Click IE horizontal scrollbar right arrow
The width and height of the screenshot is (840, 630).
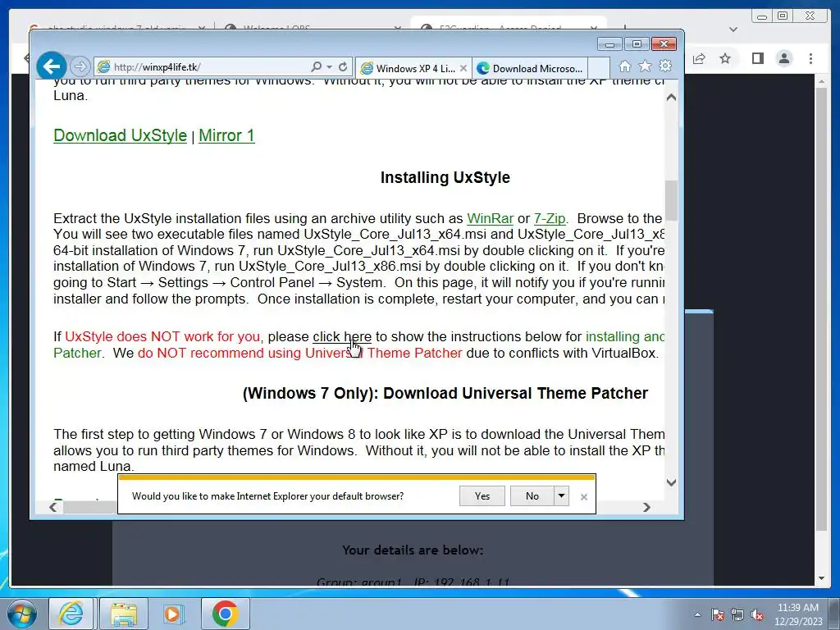pyautogui.click(x=646, y=507)
